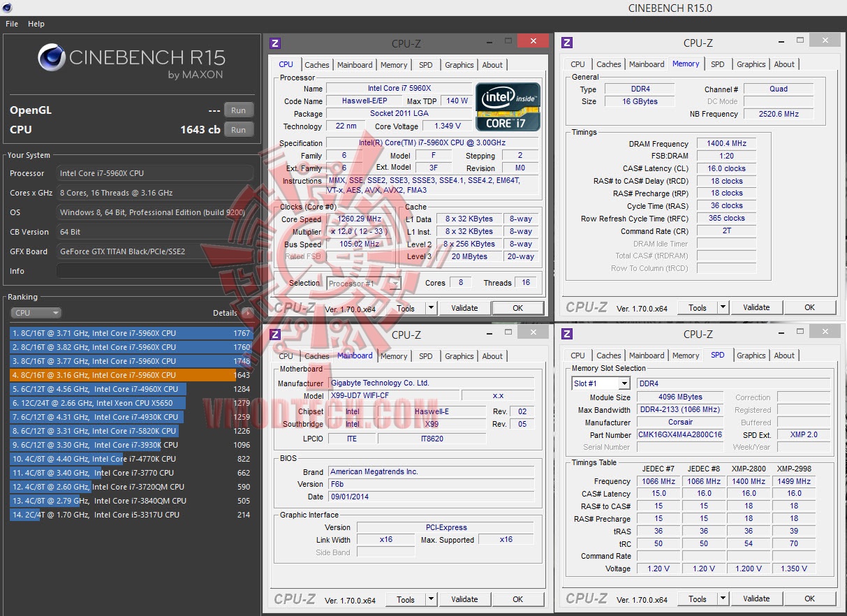Screen dimensions: 847x616
Task: Select highlighted ranking entry 4 at 3.16 GHz
Action: pos(131,375)
